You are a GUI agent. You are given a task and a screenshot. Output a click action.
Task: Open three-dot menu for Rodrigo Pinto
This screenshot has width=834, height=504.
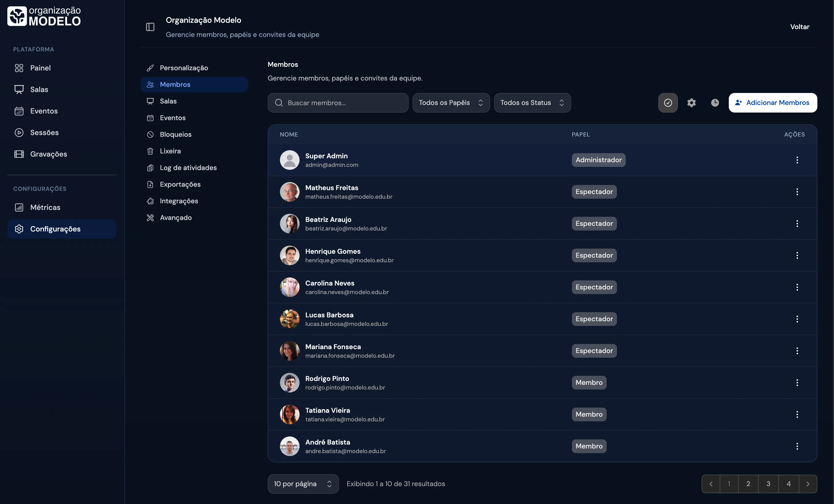point(797,382)
